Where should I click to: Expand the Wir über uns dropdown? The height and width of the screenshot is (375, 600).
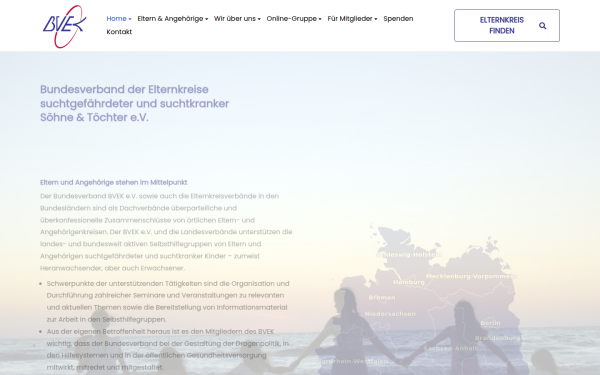click(237, 18)
